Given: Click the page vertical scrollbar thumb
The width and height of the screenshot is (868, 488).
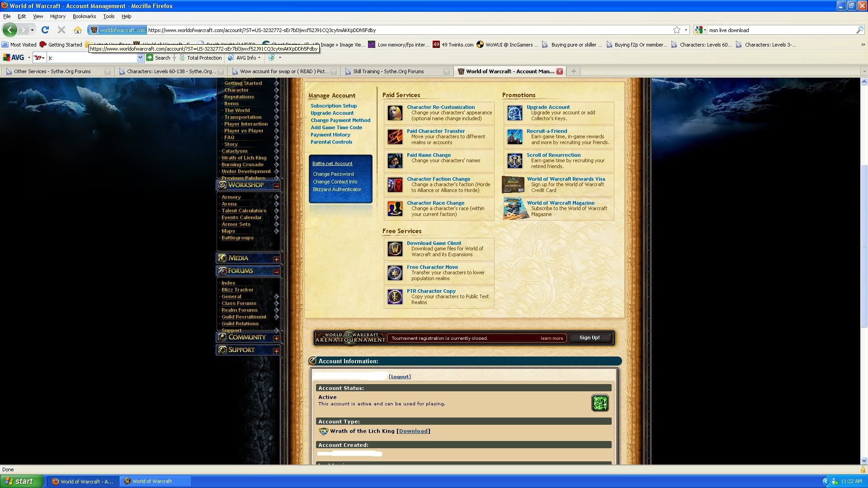Looking at the screenshot, I should [864, 246].
